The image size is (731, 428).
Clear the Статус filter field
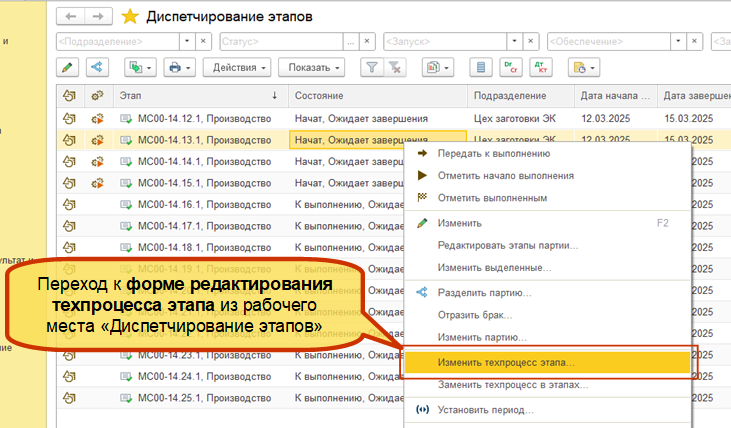[367, 41]
